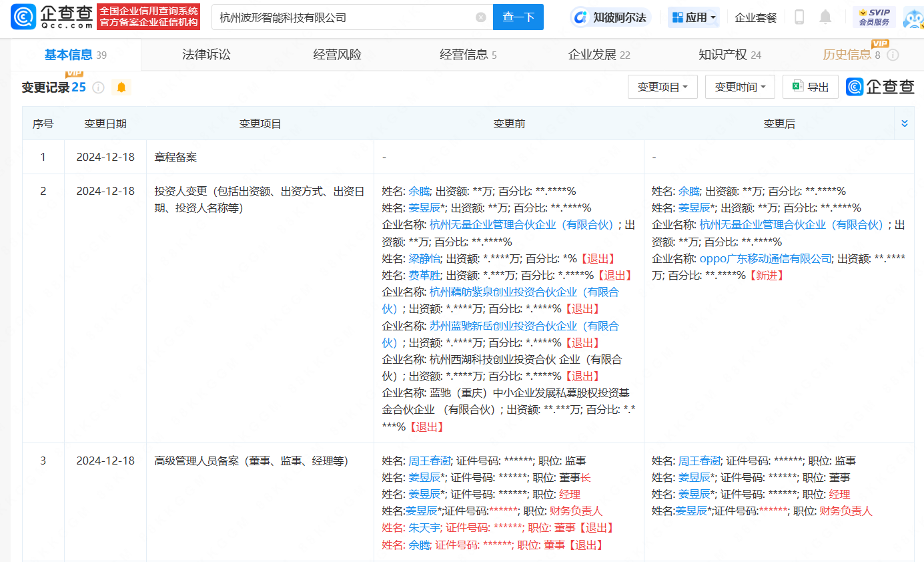924x562 pixels.
Task: Click the info icon beside 变更记录
Action: [x=98, y=87]
